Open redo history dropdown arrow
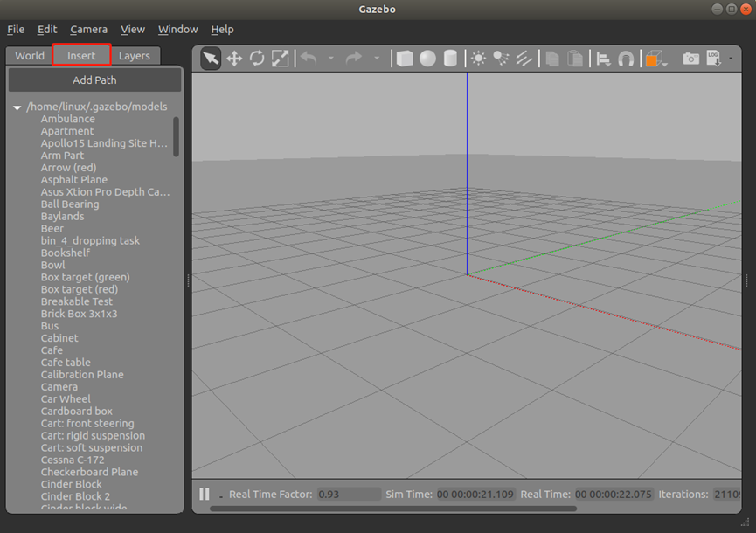756x533 pixels. click(377, 59)
